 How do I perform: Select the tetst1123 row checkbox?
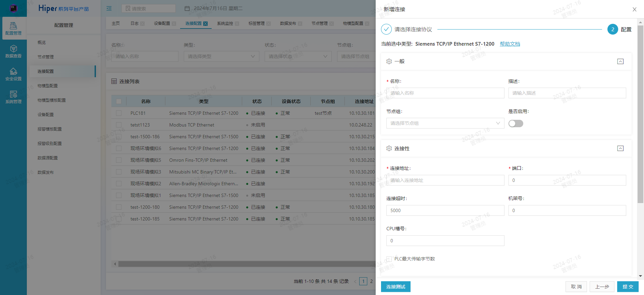pos(119,125)
